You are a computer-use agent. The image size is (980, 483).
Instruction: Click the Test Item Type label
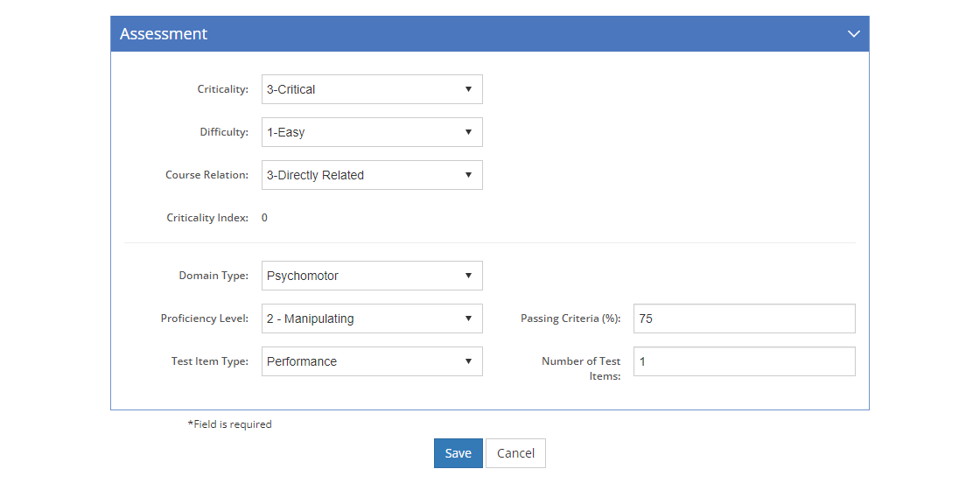click(210, 361)
